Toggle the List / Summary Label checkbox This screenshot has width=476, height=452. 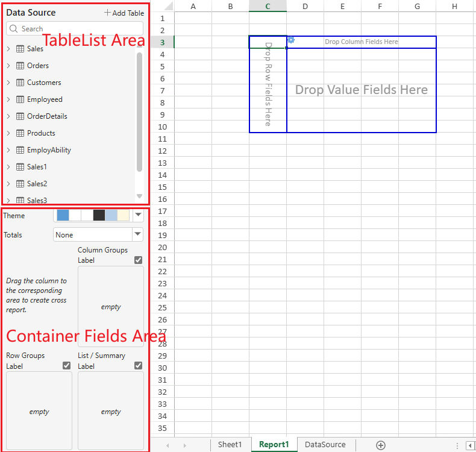(138, 365)
